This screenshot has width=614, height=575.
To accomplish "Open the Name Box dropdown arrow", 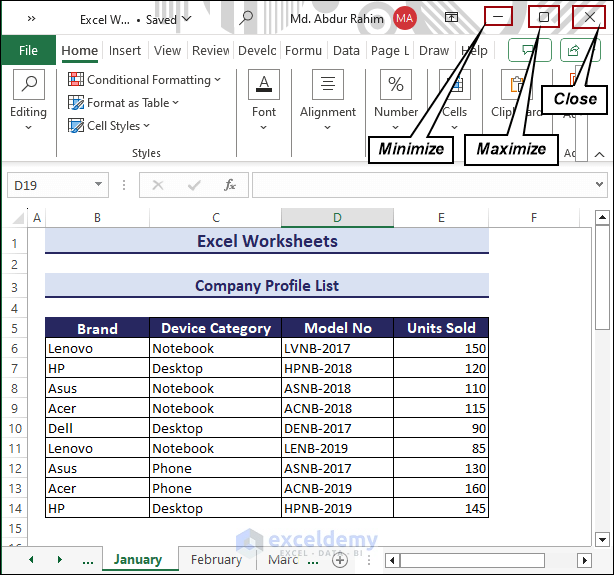I will tap(99, 184).
